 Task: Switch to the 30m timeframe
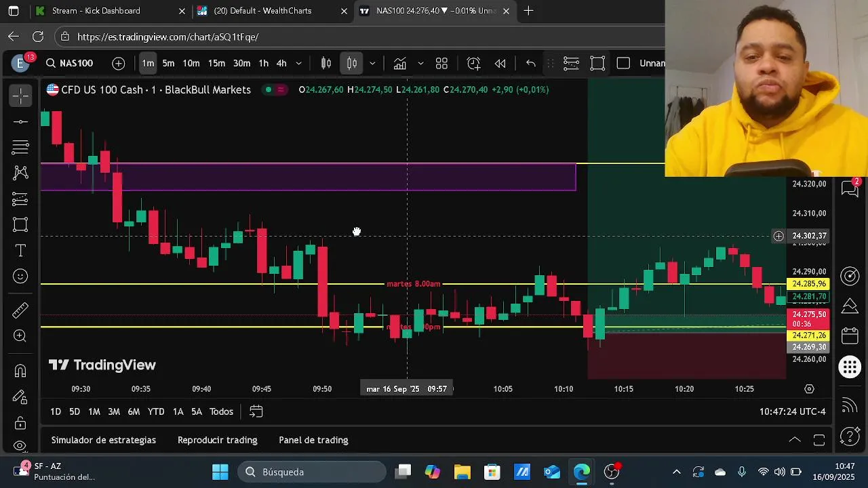(x=241, y=63)
